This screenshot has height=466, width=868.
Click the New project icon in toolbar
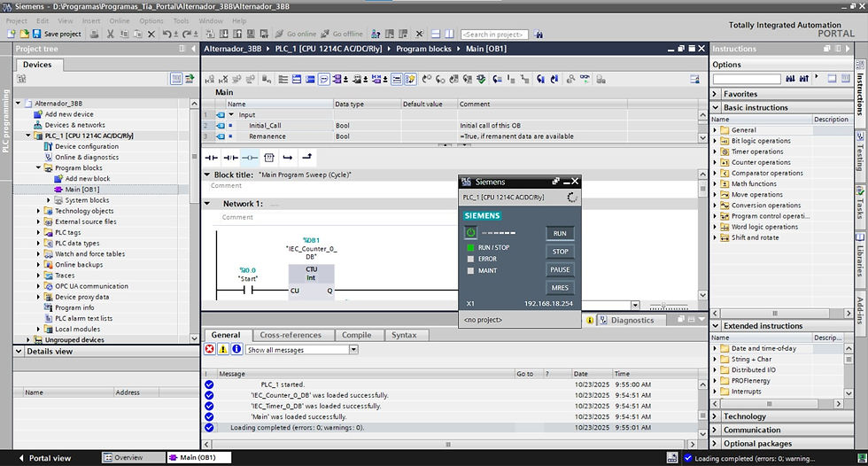point(11,34)
